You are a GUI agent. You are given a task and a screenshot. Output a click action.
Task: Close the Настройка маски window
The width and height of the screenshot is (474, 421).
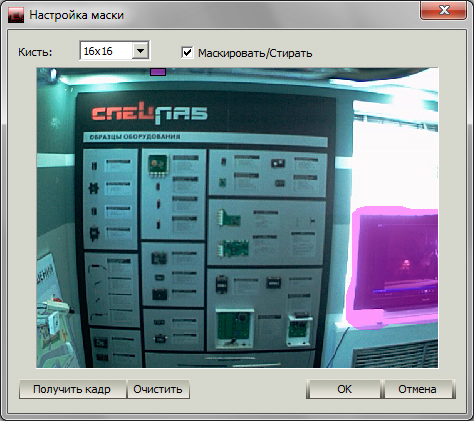coord(444,10)
